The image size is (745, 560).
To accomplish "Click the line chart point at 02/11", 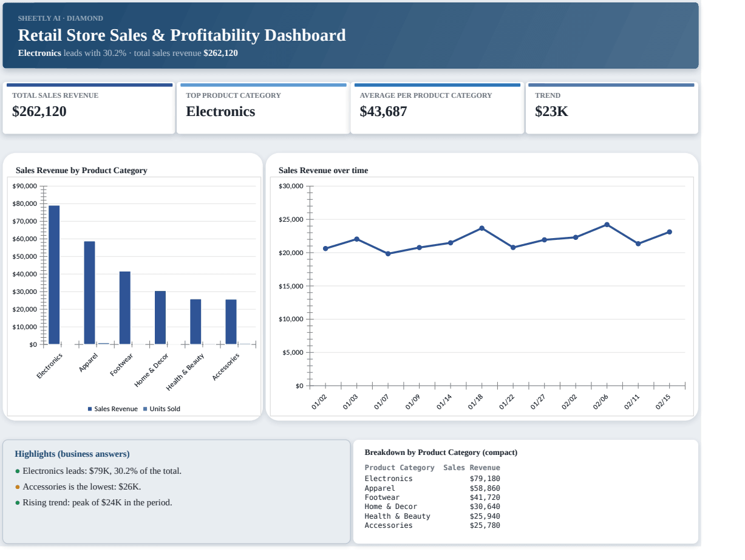I will (x=638, y=244).
